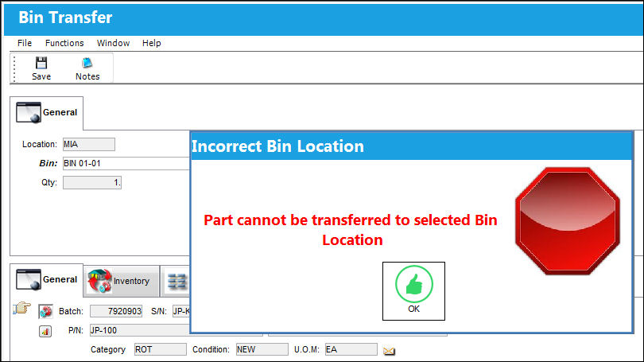Select the upper General tab
This screenshot has width=644, height=362.
(46, 113)
